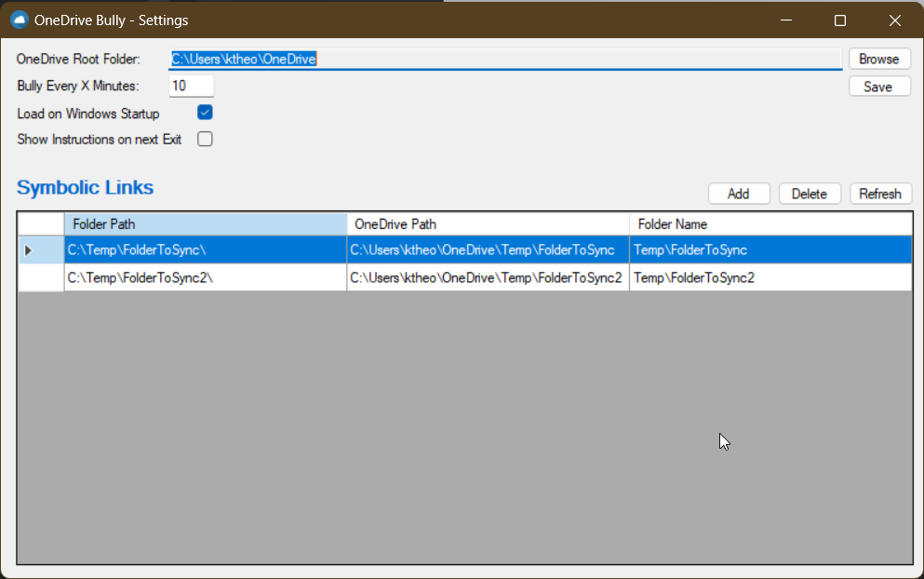Browse for the OneDrive root folder
The height and width of the screenshot is (579, 924).
click(879, 59)
